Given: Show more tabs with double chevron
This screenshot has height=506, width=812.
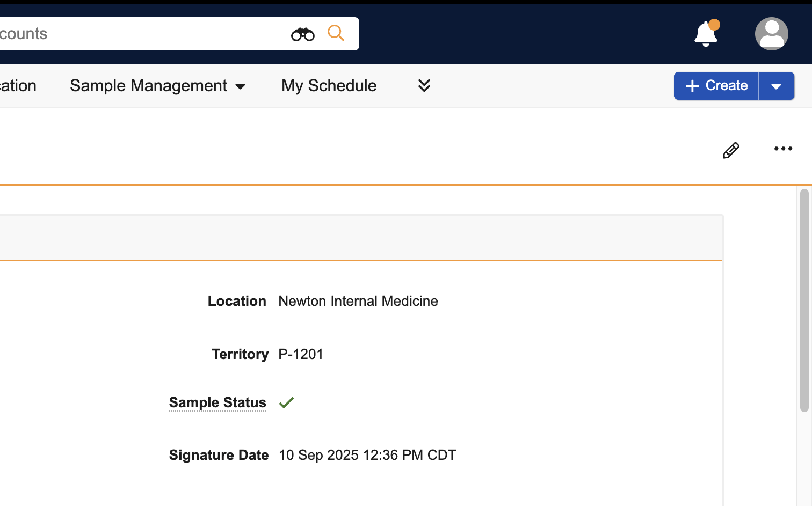Looking at the screenshot, I should [424, 86].
